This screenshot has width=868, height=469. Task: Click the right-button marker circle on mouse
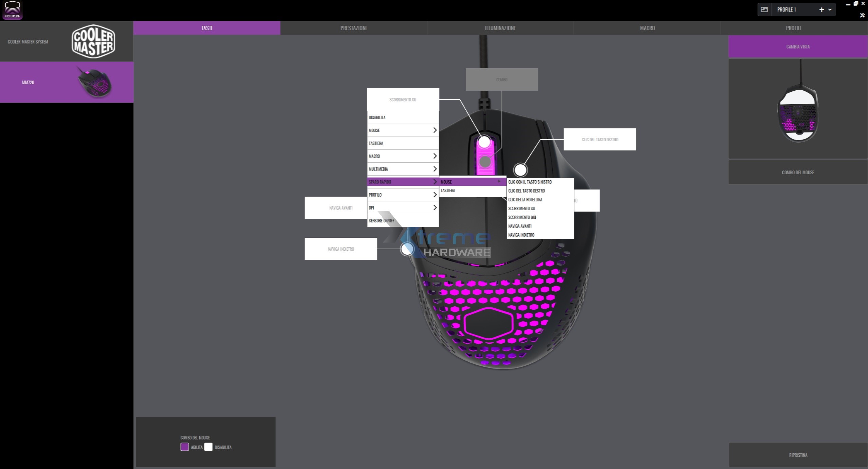[520, 170]
